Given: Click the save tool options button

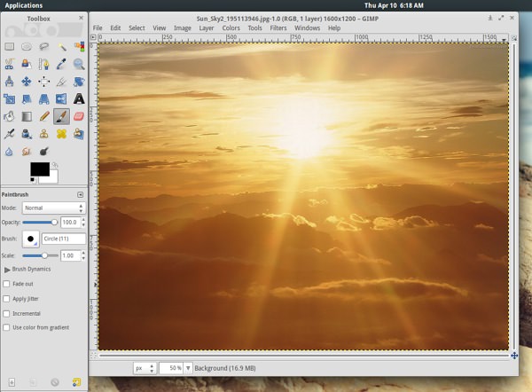Looking at the screenshot, I should [x=12, y=382].
